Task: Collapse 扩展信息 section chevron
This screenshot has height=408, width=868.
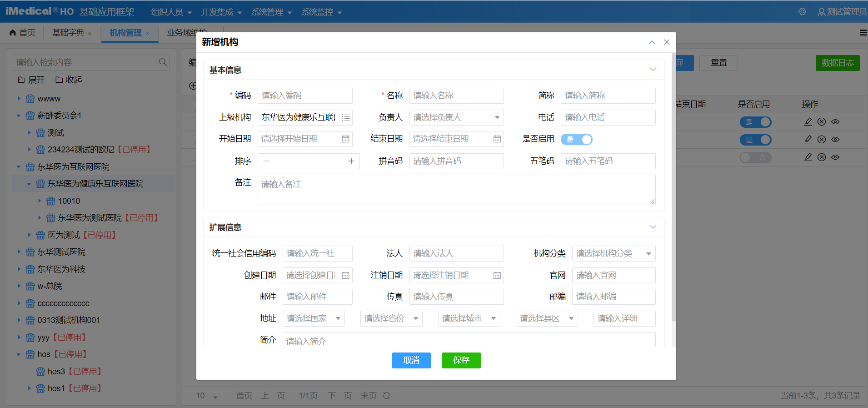Action: 653,227
